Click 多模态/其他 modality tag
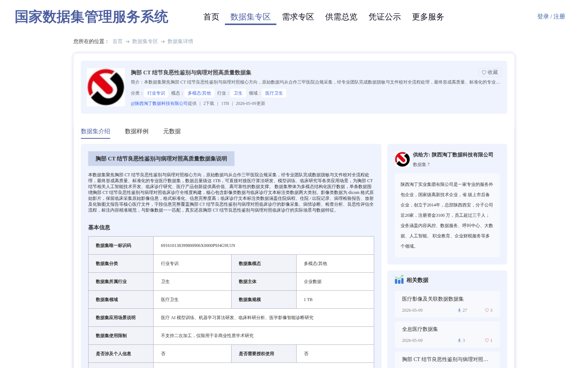This screenshot has height=368, width=588. 200,93
